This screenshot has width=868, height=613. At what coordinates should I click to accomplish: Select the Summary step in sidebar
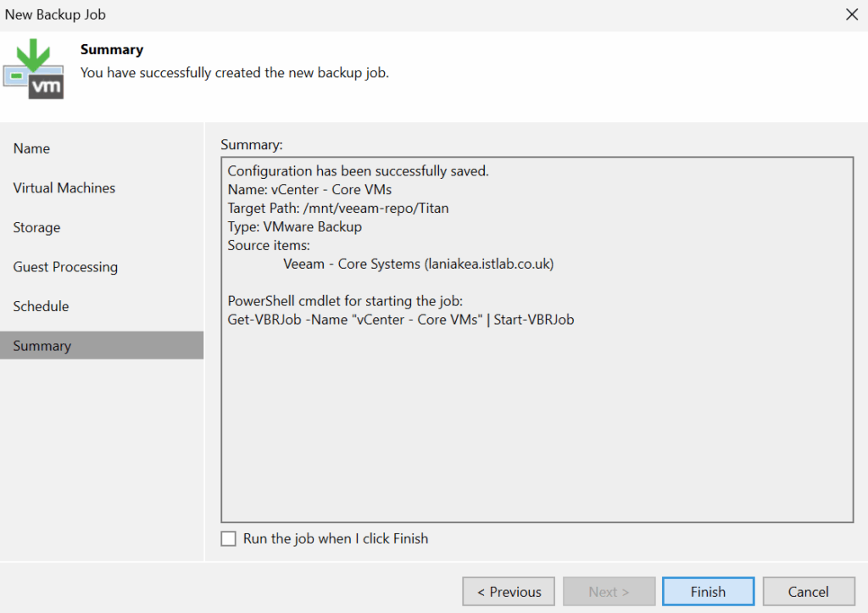(102, 346)
